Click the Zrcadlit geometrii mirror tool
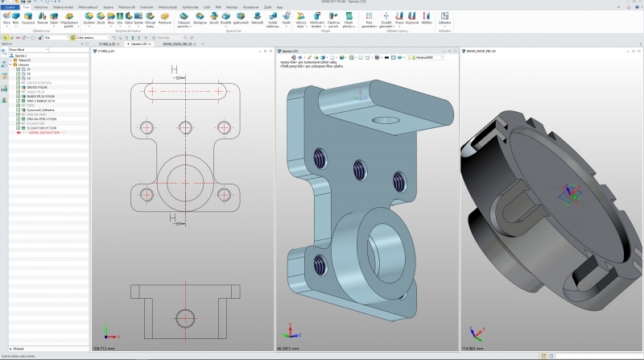 [386, 18]
